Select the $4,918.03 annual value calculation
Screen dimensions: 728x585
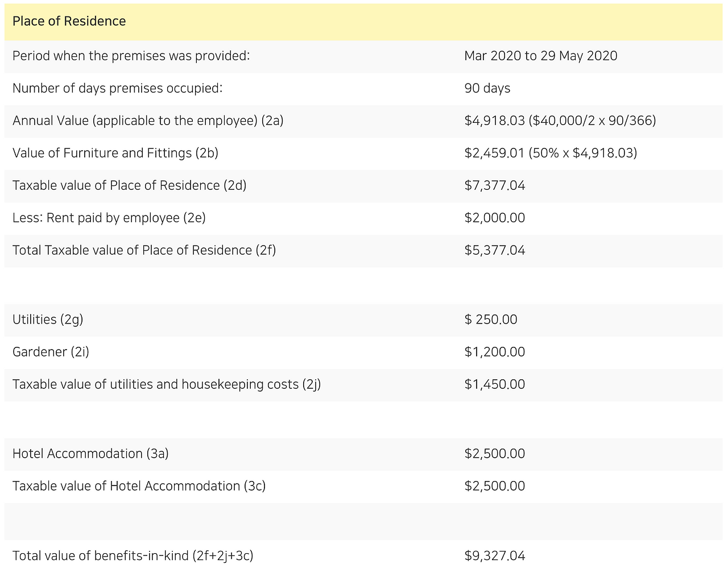click(x=560, y=121)
